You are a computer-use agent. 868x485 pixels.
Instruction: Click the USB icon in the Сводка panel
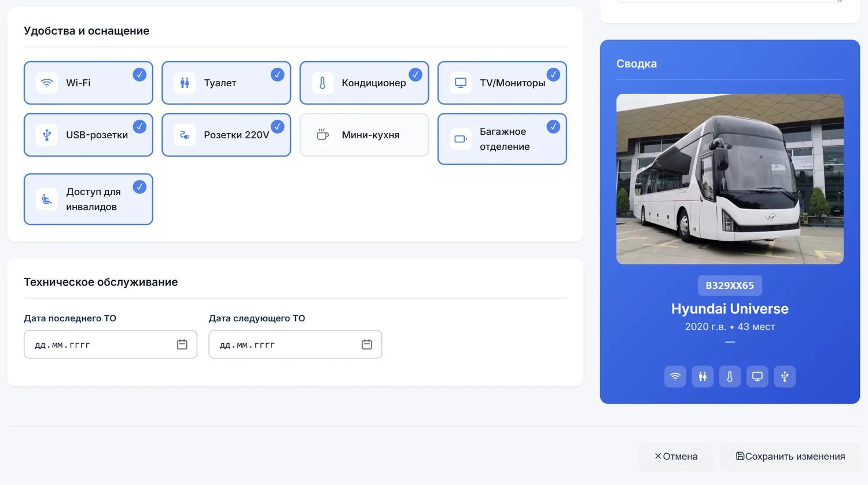(785, 377)
